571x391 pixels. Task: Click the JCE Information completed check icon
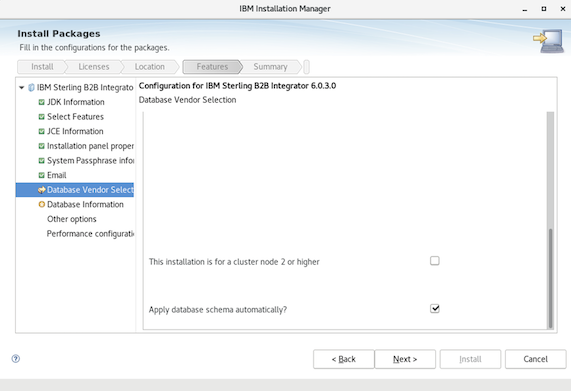point(42,131)
